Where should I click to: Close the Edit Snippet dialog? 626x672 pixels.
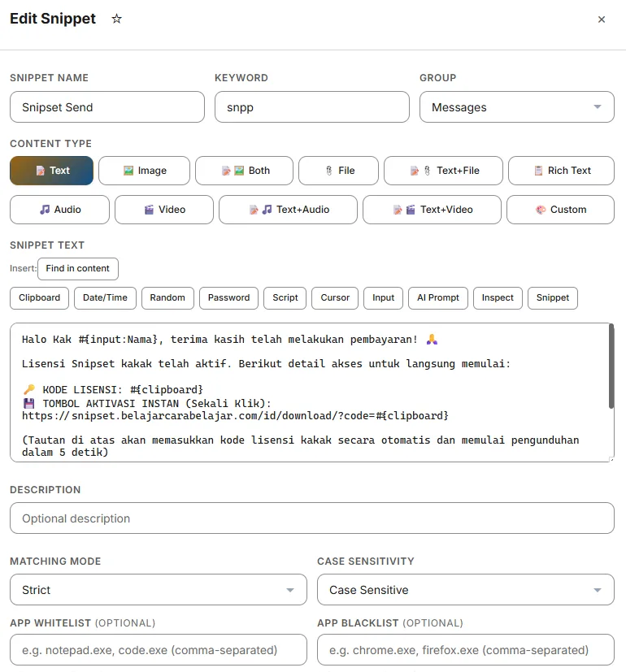(601, 20)
